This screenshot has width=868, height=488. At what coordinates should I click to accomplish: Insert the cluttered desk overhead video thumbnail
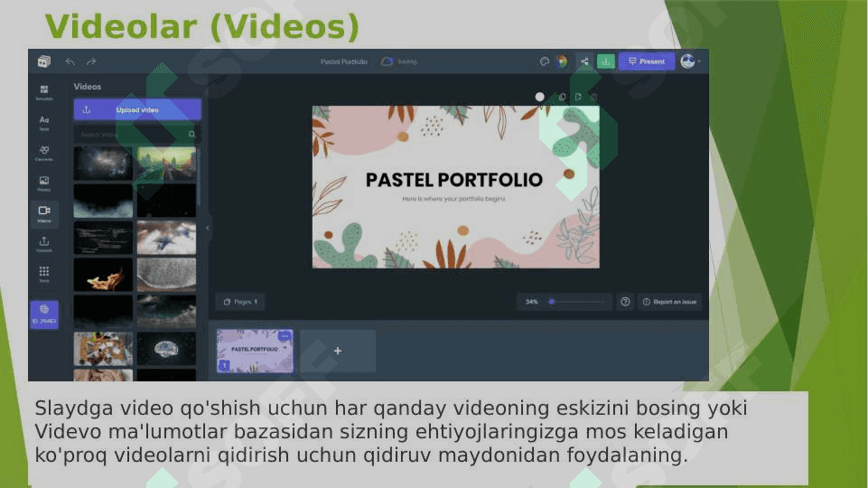pos(104,349)
